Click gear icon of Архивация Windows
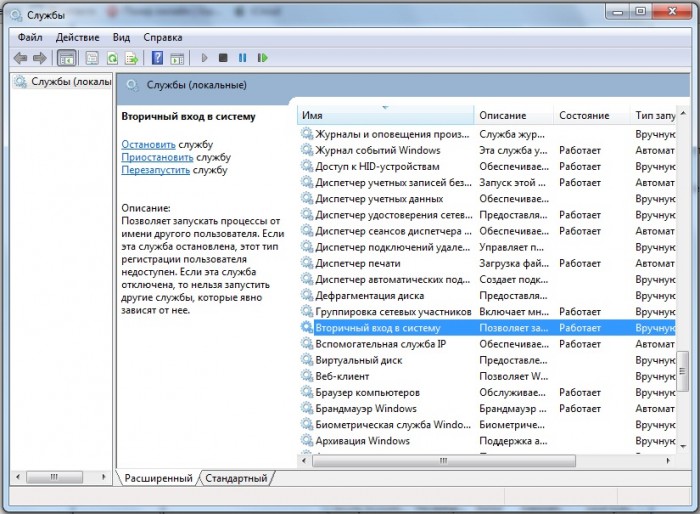This screenshot has width=700, height=514. point(307,440)
